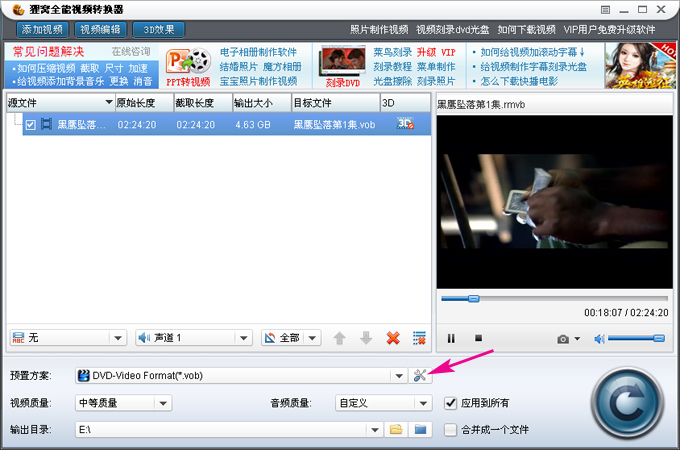Image resolution: width=680 pixels, height=450 pixels.
Task: Stop video preview playback
Action: [478, 338]
